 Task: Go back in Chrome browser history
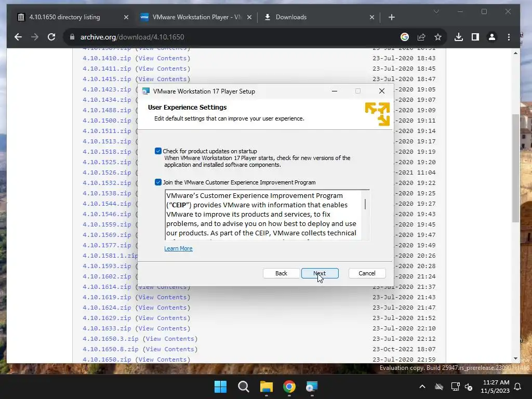pos(18,37)
